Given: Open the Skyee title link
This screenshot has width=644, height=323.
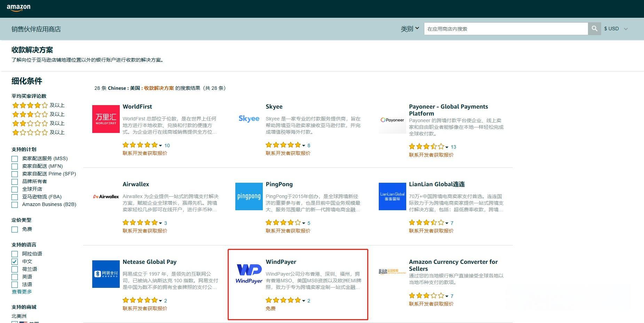Looking at the screenshot, I should (x=274, y=107).
